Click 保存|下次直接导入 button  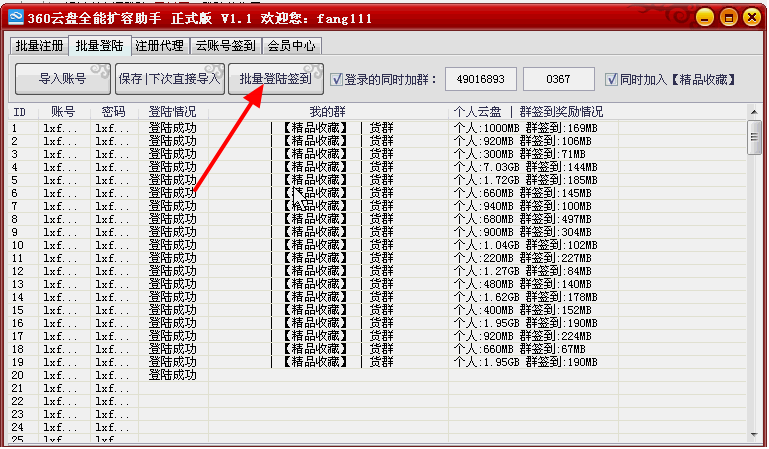pyautogui.click(x=170, y=79)
